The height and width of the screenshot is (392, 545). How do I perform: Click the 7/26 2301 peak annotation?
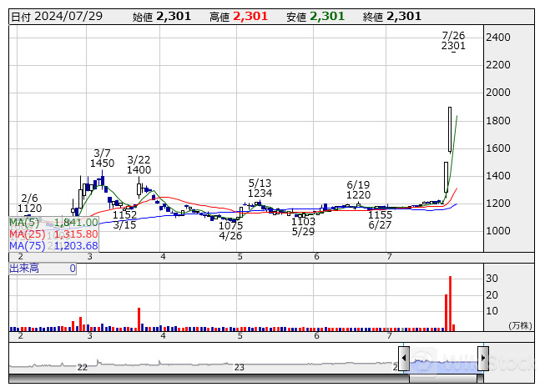point(453,41)
